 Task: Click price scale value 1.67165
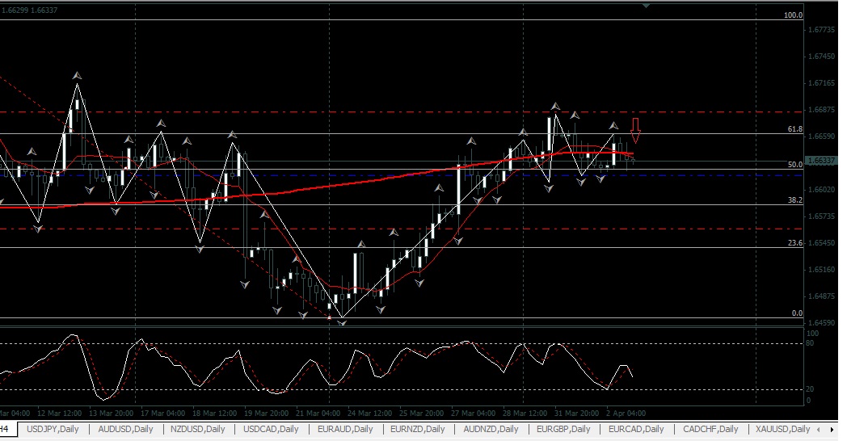pyautogui.click(x=821, y=83)
